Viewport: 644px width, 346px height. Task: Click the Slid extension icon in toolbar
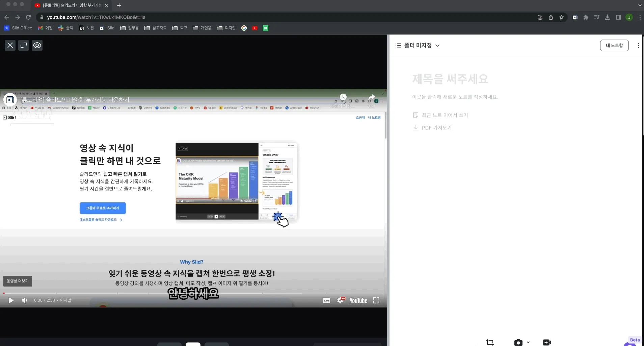[575, 17]
